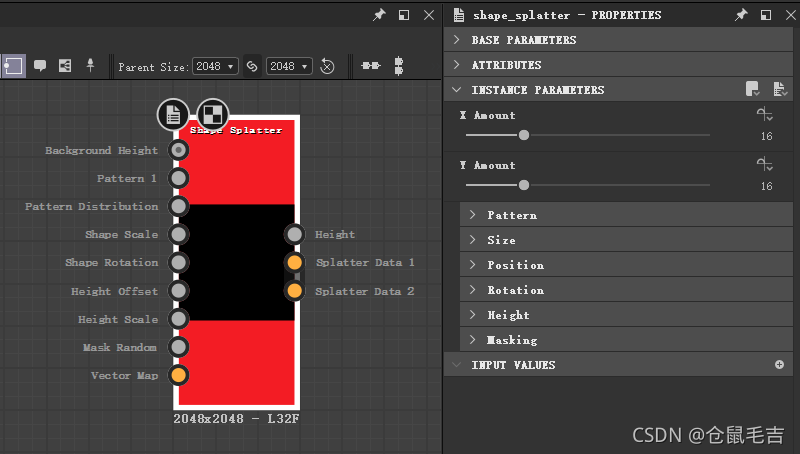The height and width of the screenshot is (454, 800).
Task: Click the shape_splatter properties document icon
Action: coord(459,15)
